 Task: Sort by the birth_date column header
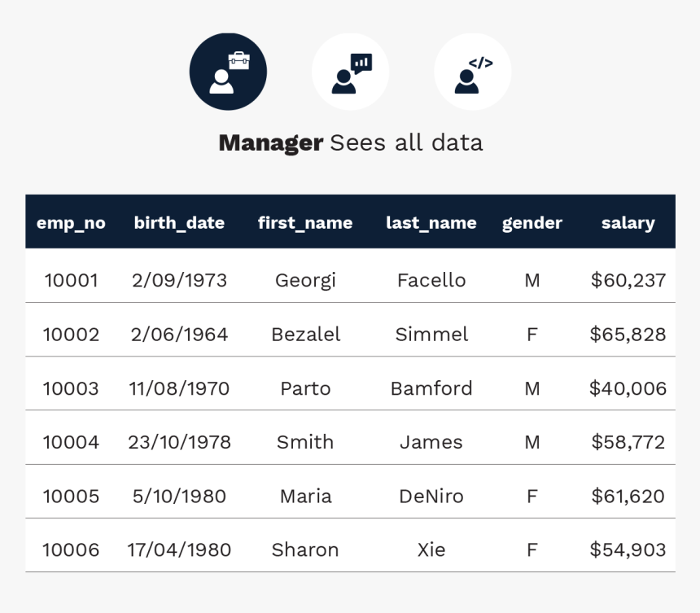coord(179,222)
